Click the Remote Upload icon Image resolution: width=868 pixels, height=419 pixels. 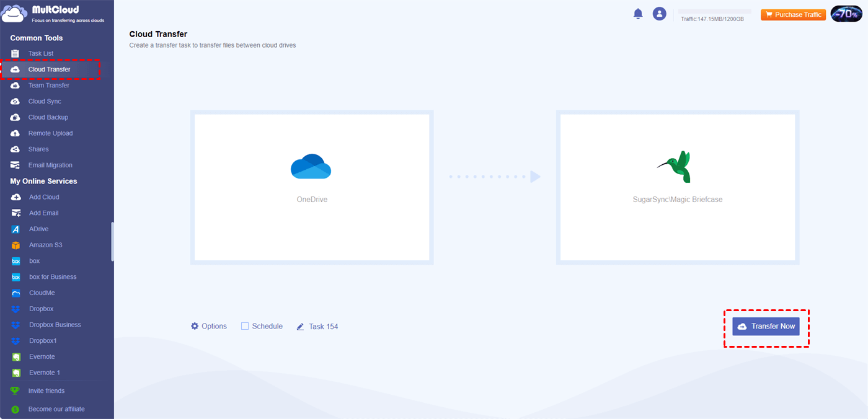pyautogui.click(x=15, y=133)
